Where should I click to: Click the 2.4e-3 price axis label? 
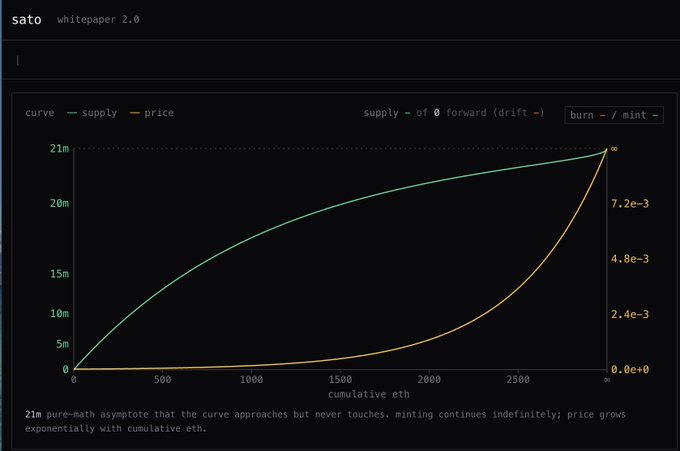[x=630, y=314]
